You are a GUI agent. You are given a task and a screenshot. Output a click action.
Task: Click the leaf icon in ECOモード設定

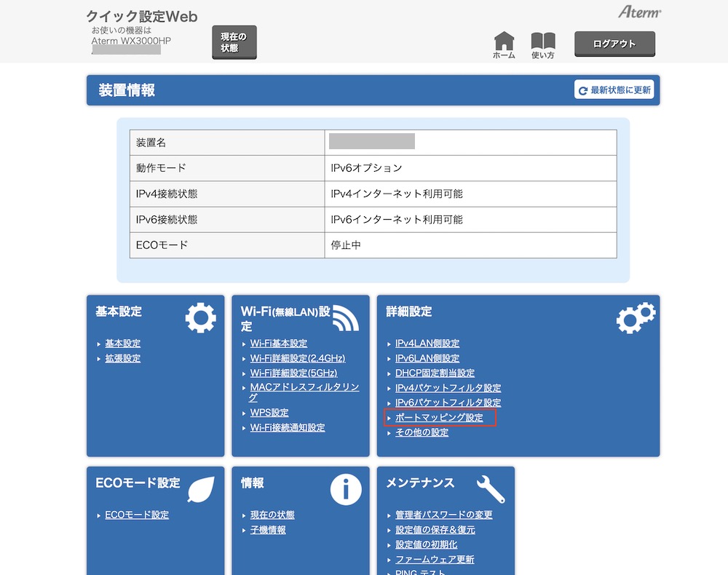click(200, 490)
